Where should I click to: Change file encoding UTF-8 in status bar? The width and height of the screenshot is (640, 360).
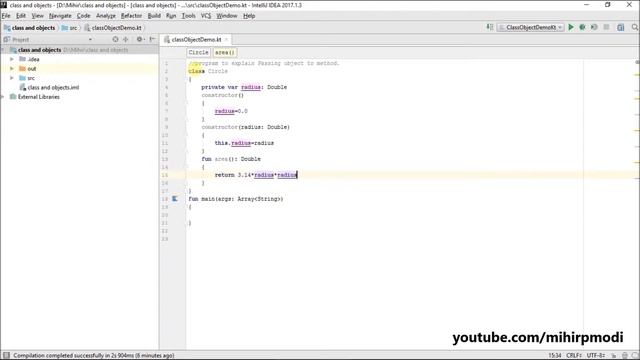point(596,356)
